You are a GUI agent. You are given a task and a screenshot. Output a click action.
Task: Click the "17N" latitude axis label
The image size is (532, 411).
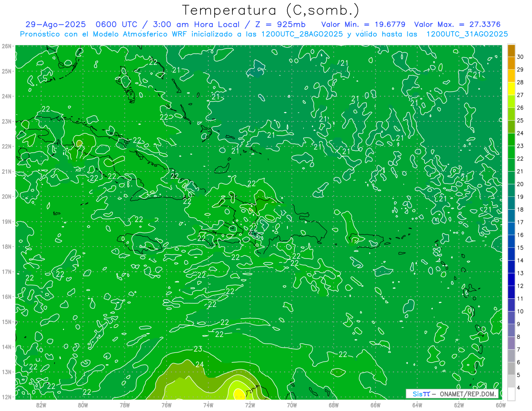(x=7, y=272)
